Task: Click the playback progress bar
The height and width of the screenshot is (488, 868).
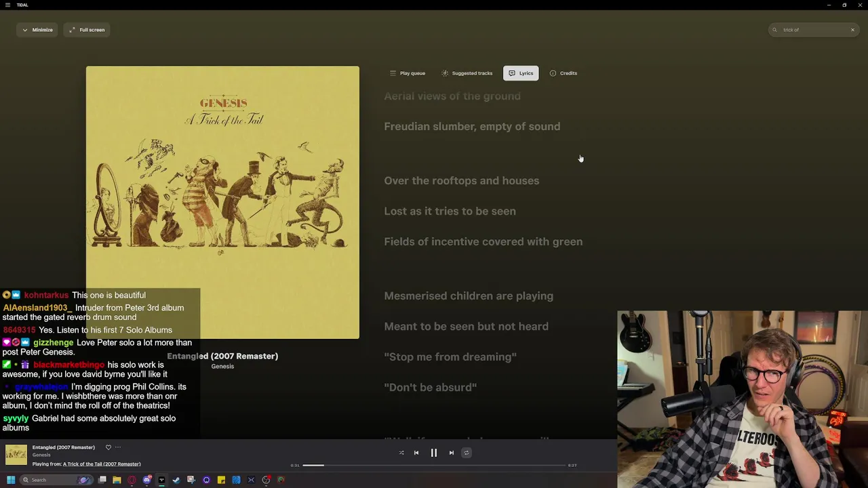Action: (x=434, y=465)
